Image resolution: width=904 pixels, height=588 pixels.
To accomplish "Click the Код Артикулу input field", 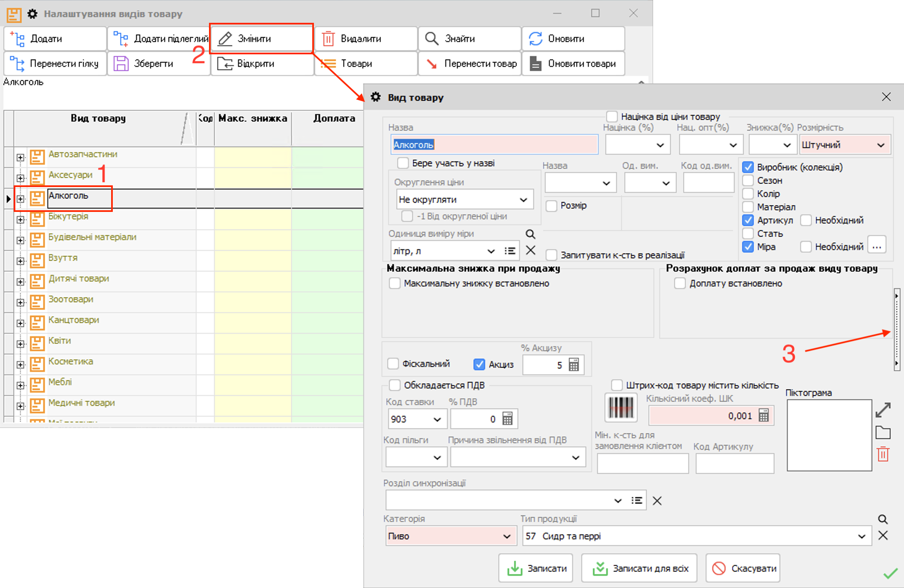I will pyautogui.click(x=734, y=463).
